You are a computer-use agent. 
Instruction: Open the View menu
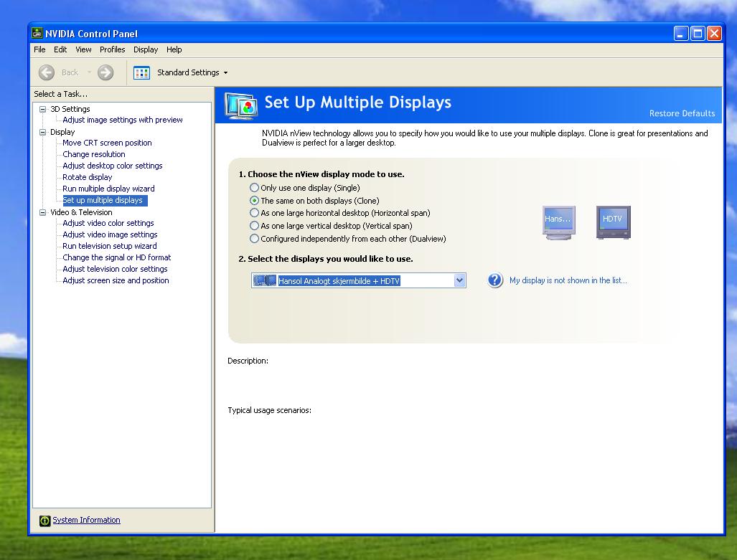coord(83,49)
